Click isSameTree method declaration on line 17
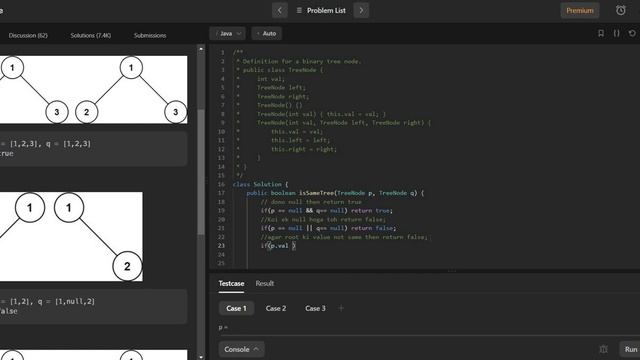 (335, 193)
